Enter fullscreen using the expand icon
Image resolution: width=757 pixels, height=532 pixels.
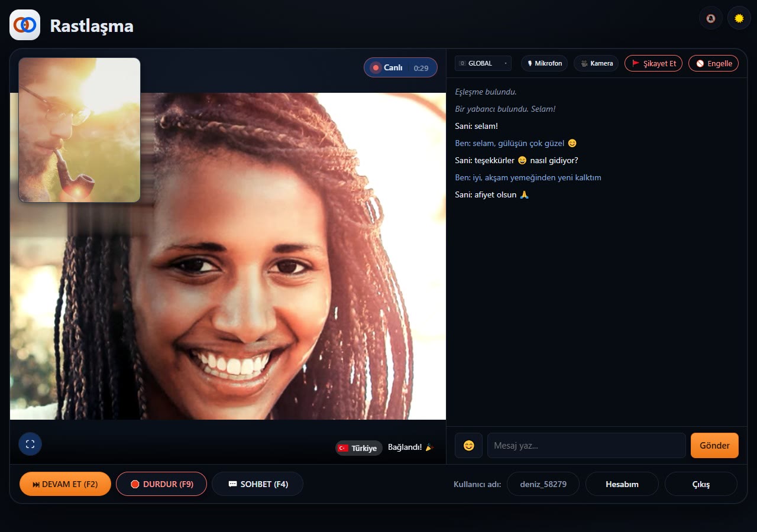[x=30, y=444]
